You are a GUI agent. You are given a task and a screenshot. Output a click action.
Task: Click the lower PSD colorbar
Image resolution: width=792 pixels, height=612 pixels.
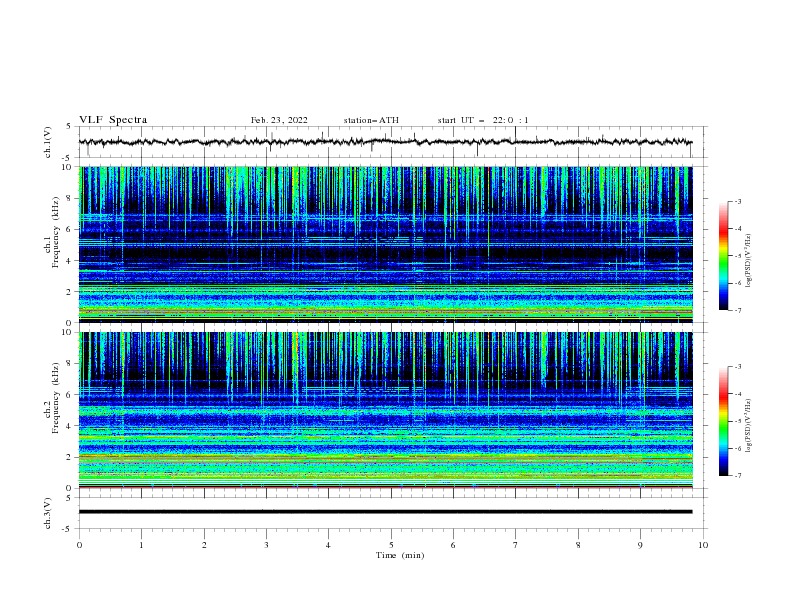coord(723,421)
